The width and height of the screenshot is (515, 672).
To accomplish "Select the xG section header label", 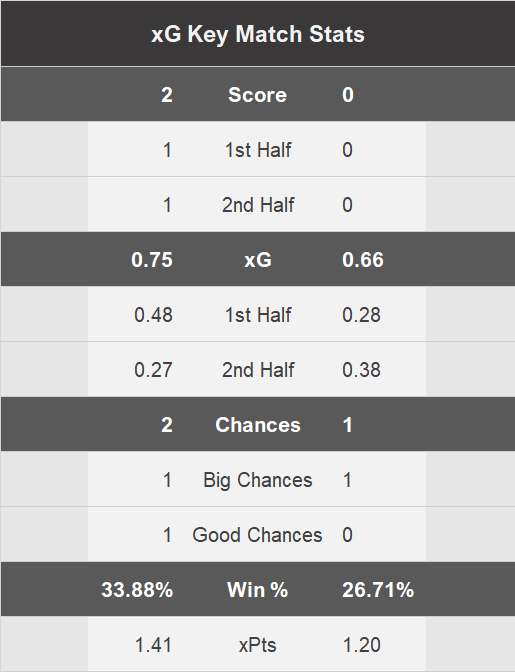I will point(258,260).
